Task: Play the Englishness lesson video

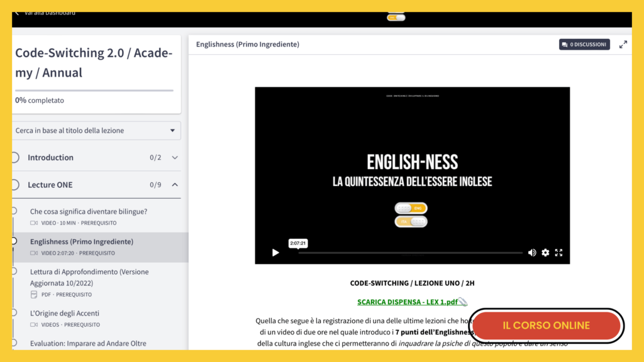Action: (x=275, y=253)
